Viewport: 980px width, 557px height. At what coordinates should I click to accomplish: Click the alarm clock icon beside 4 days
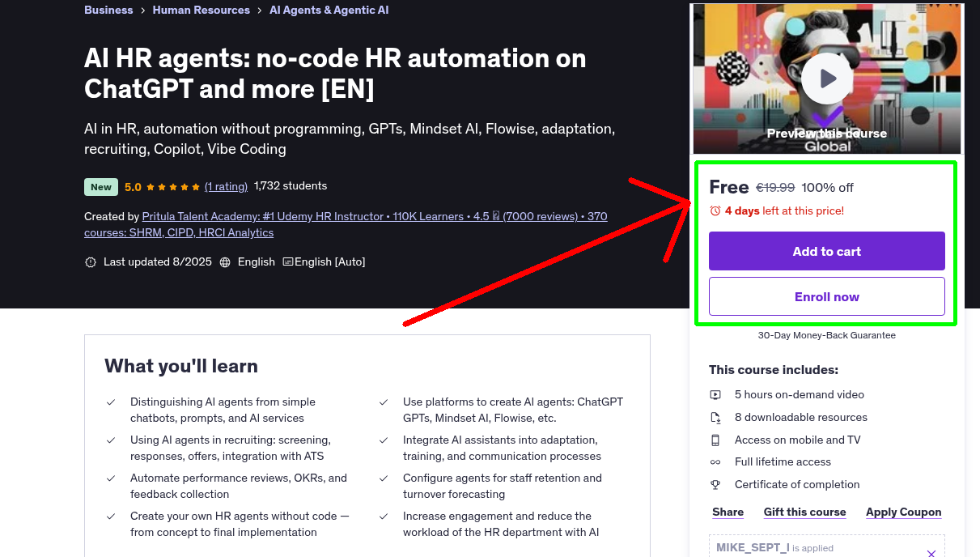(x=715, y=210)
